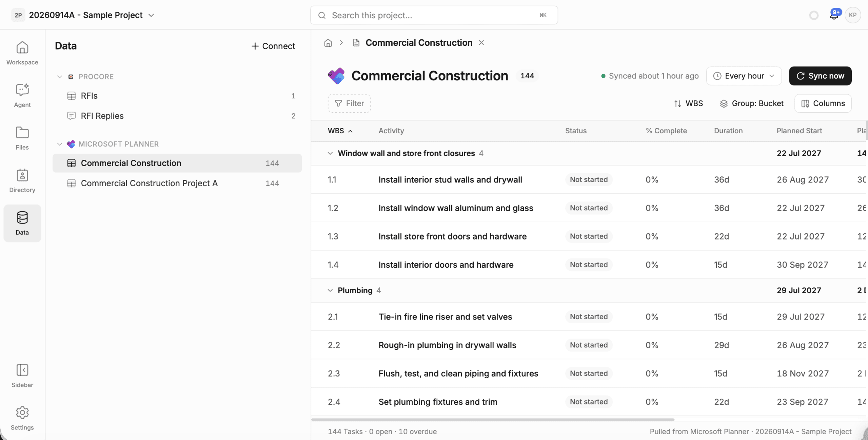This screenshot has height=440, width=868.
Task: Click Not started status for row 2.3
Action: [x=589, y=374]
